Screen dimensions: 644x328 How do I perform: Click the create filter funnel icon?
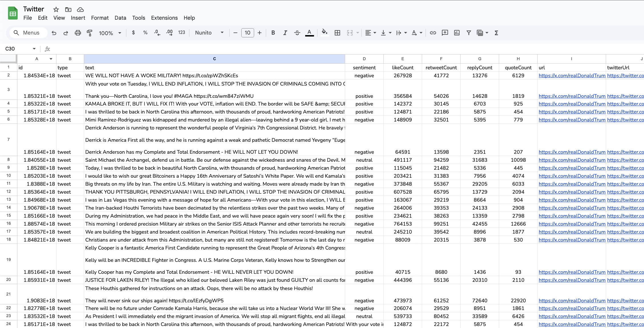[x=469, y=33]
